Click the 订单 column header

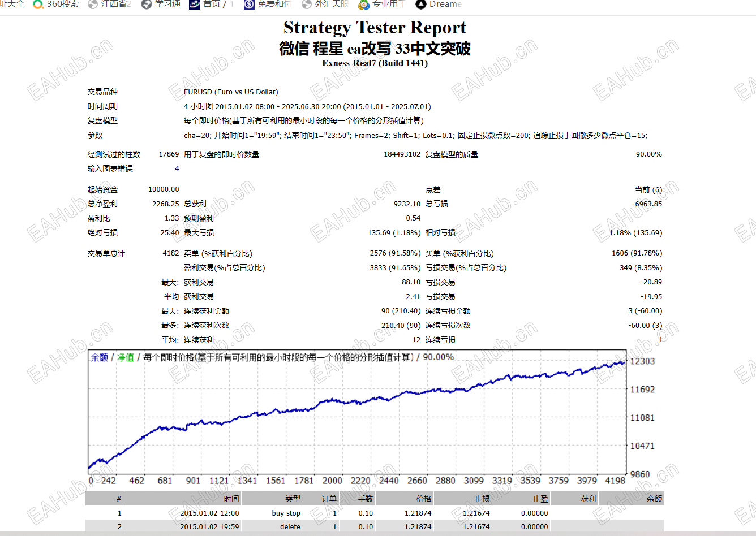pyautogui.click(x=329, y=499)
